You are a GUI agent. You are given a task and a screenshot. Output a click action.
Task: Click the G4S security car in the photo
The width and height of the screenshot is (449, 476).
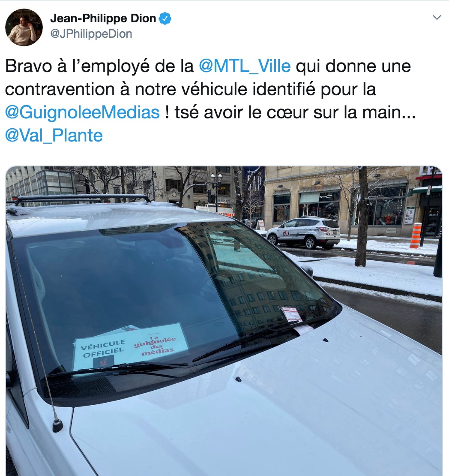tap(303, 233)
